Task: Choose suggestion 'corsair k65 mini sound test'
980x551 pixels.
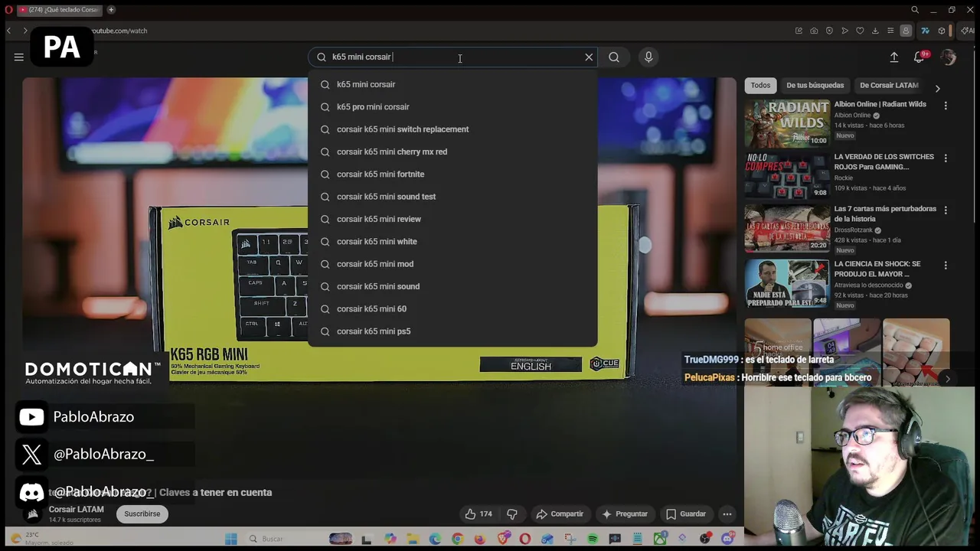Action: coord(452,197)
